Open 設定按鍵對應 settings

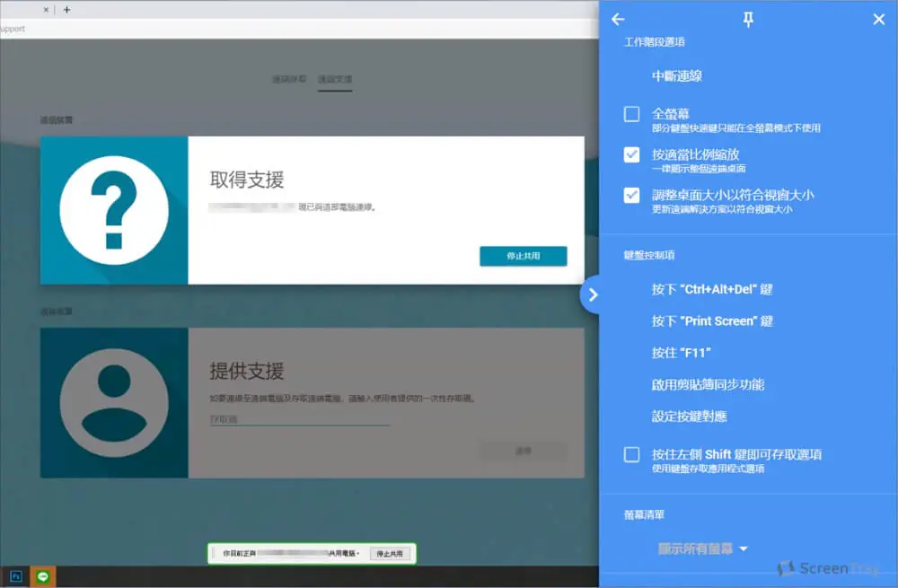pos(689,417)
